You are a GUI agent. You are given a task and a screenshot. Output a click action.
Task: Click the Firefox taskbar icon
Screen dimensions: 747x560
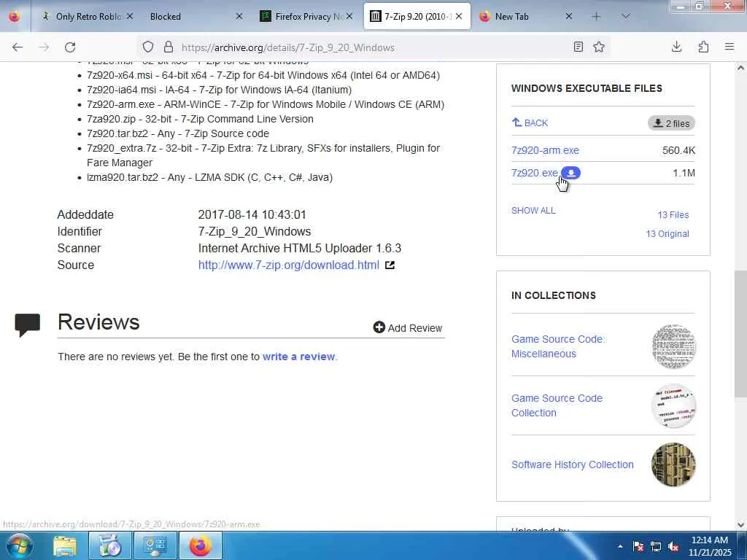click(200, 545)
